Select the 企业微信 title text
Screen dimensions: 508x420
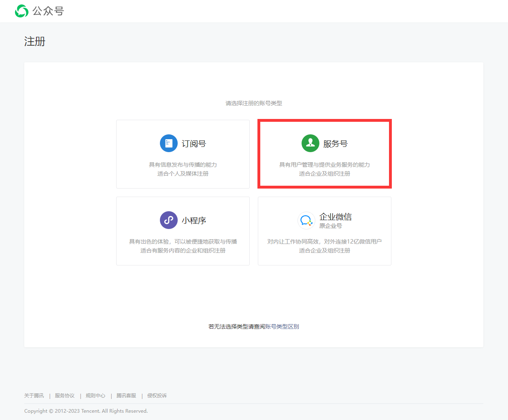[335, 217]
